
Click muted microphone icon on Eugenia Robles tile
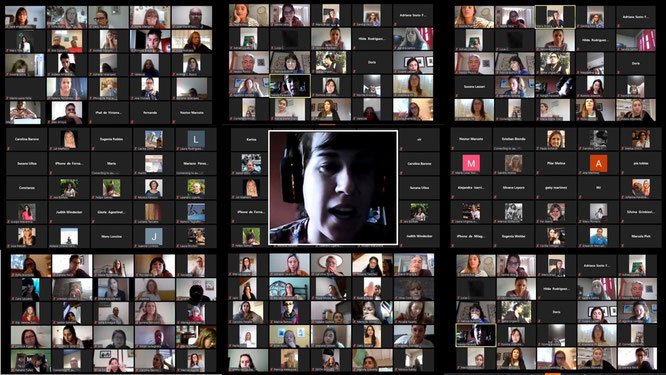pyautogui.click(x=93, y=149)
